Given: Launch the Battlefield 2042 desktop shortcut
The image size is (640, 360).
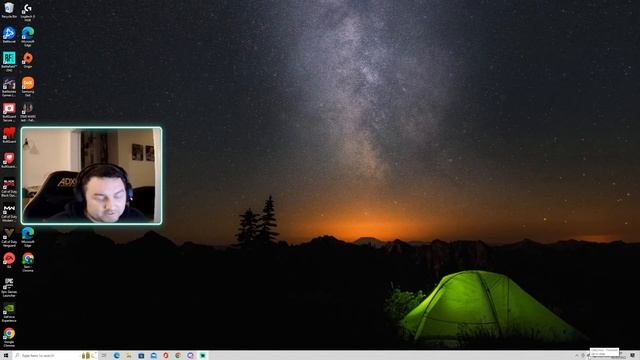Looking at the screenshot, I should pos(9,61).
